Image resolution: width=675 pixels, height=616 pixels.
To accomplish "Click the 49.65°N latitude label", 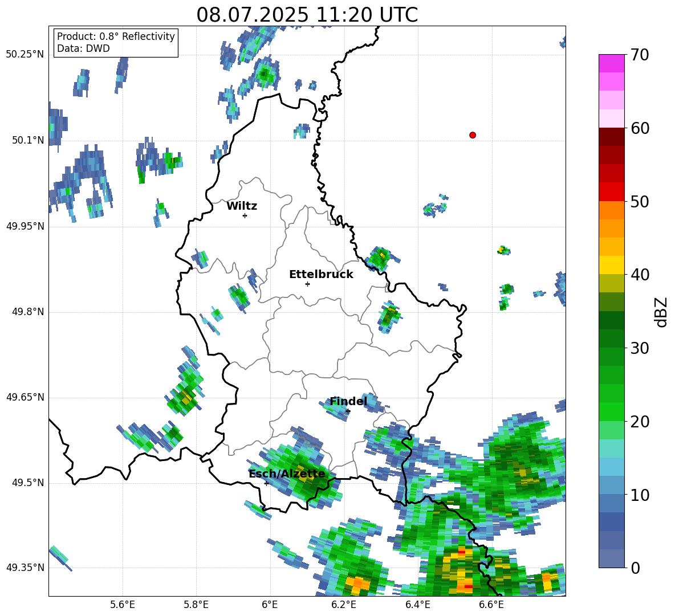I will point(25,397).
